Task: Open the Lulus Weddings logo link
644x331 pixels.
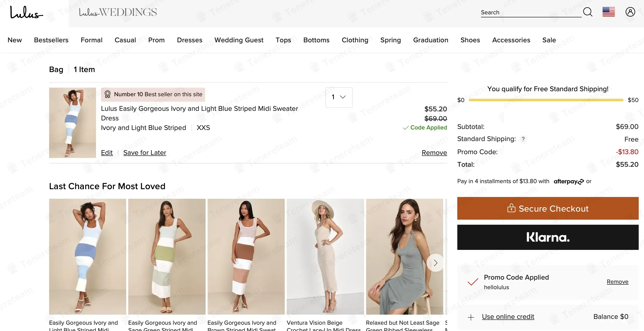Action: click(118, 12)
